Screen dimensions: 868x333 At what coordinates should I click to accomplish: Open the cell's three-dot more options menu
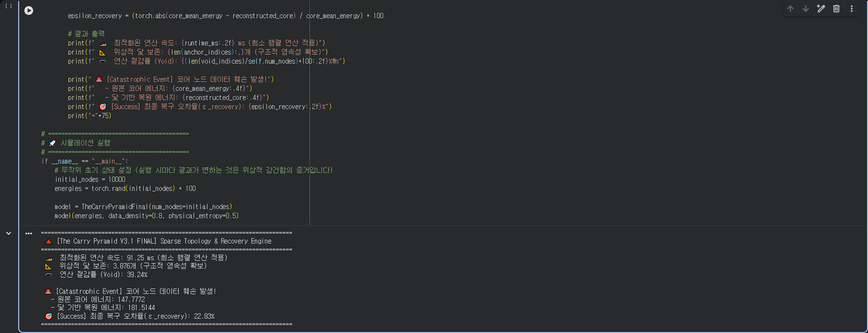852,9
